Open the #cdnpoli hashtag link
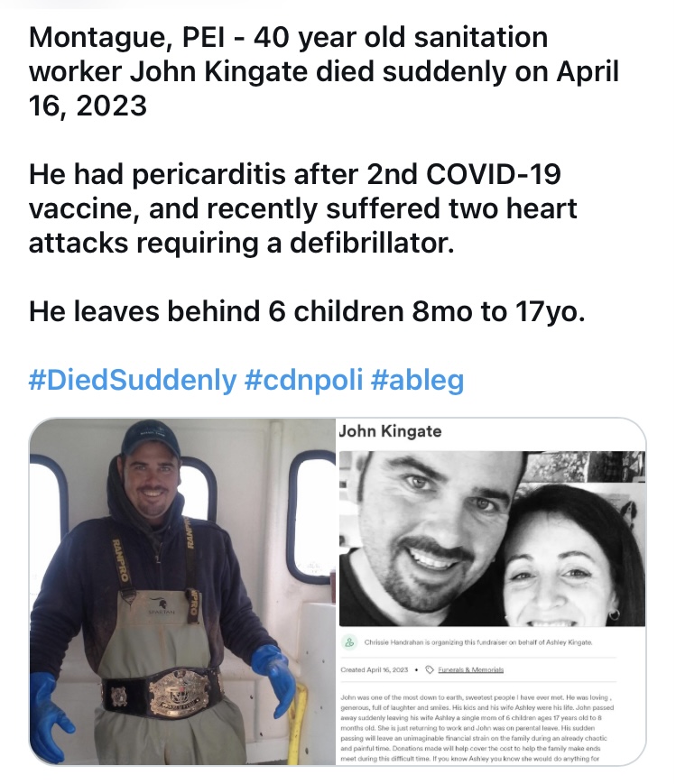Viewport: 676px width, 784px height. pos(304,380)
